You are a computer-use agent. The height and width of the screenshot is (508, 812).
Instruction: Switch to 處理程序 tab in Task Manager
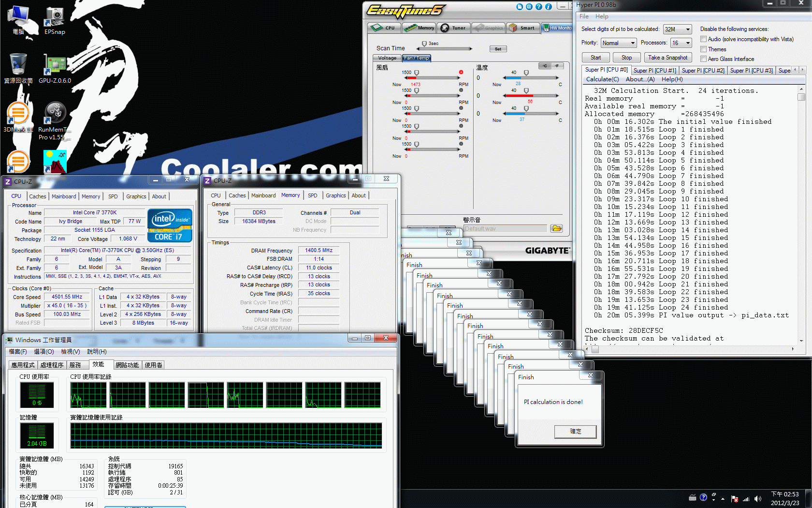(x=52, y=365)
